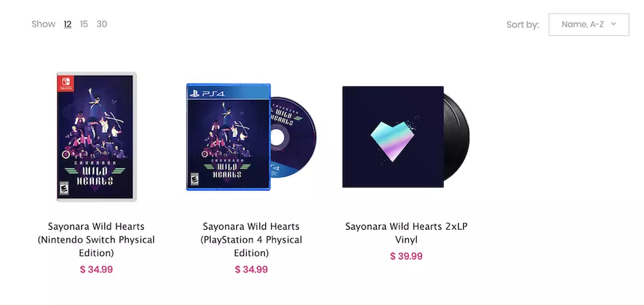This screenshot has width=644, height=305.
Task: Click the $ 34.99 price under the PlayStation 4 edition
Action: pyautogui.click(x=251, y=269)
